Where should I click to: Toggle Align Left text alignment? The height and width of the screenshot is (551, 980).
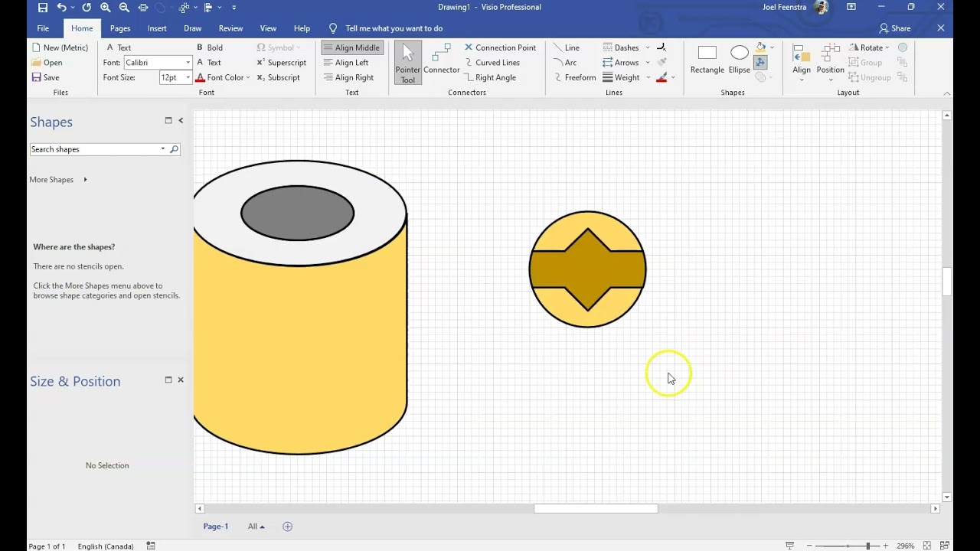346,63
